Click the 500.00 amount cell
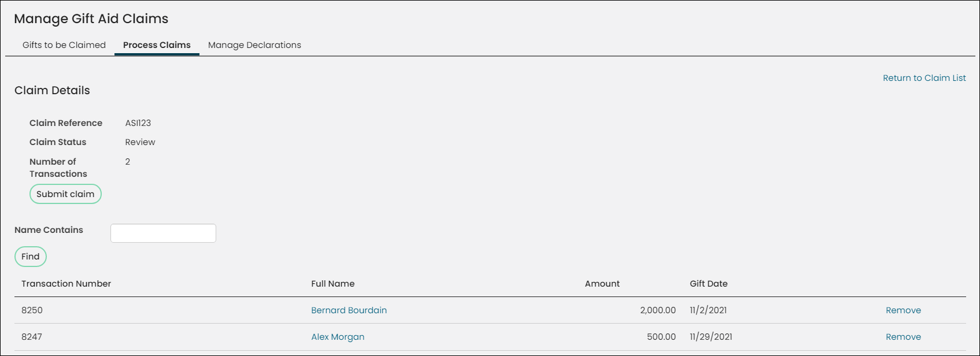Viewport: 980px width, 356px height. tap(661, 337)
